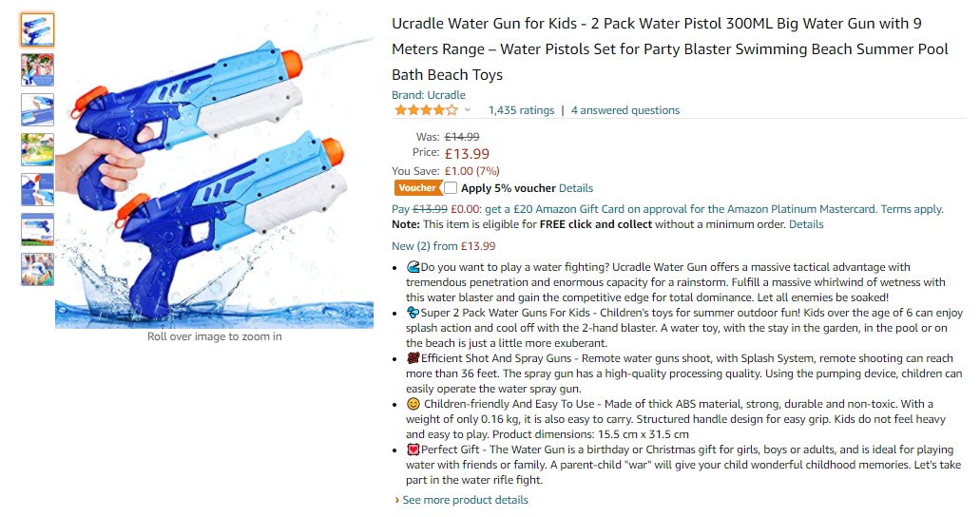Select the fourth product thumbnail image
Viewport: 980px width, 517px height.
click(37, 150)
